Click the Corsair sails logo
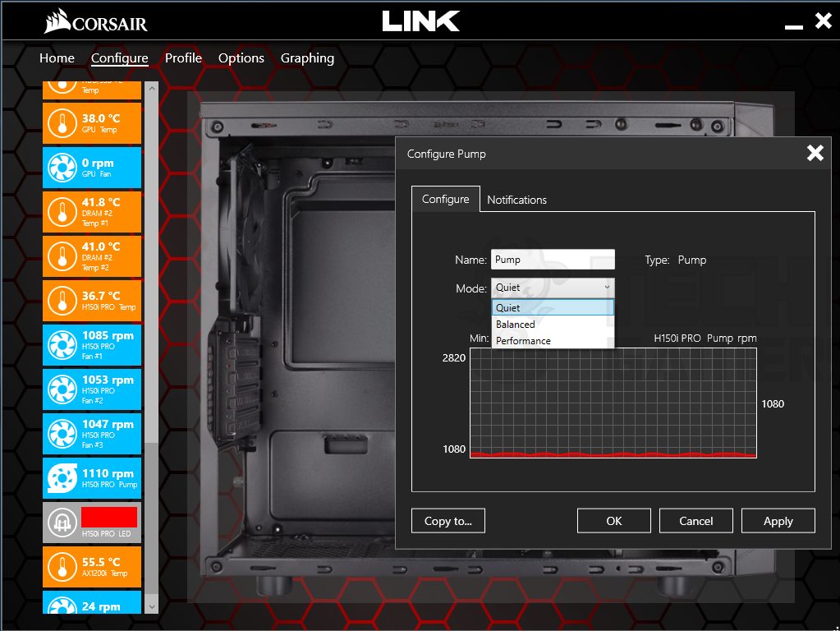 click(x=57, y=21)
